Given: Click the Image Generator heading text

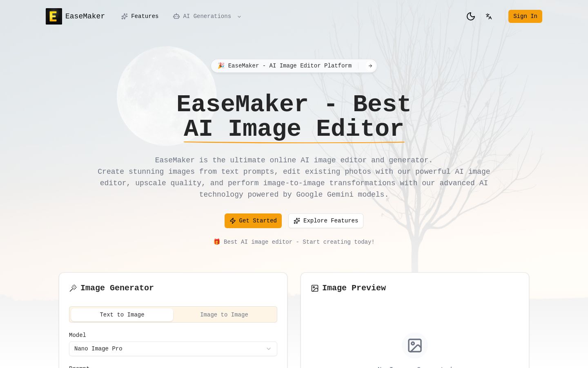Looking at the screenshot, I should pyautogui.click(x=117, y=288).
